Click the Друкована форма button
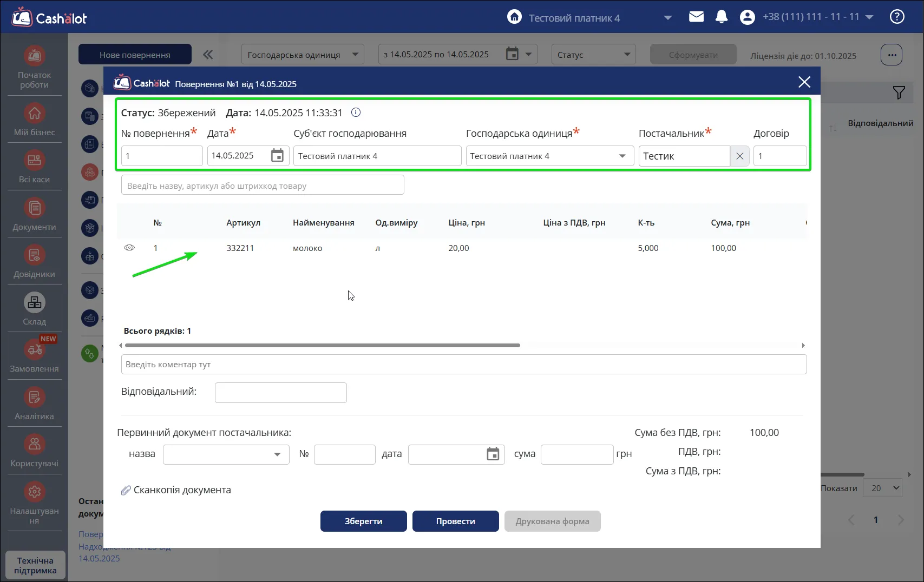 point(553,521)
